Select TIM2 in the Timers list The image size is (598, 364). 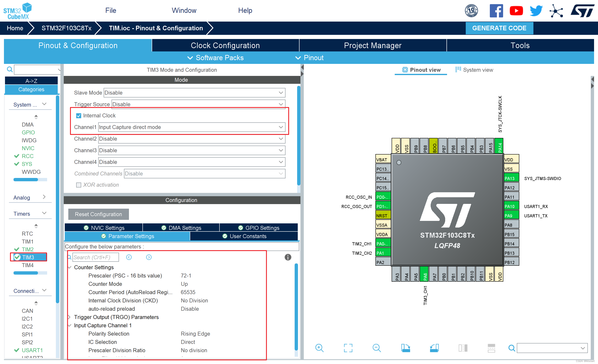[28, 249]
